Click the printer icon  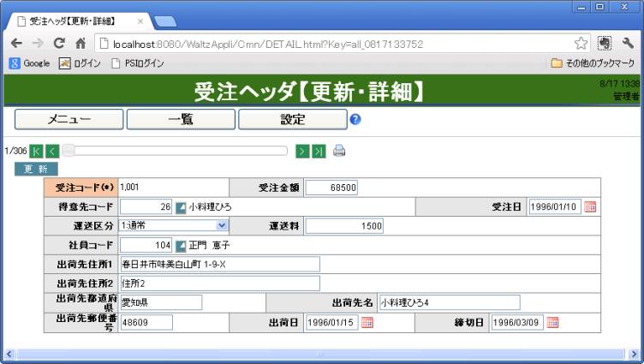(339, 151)
